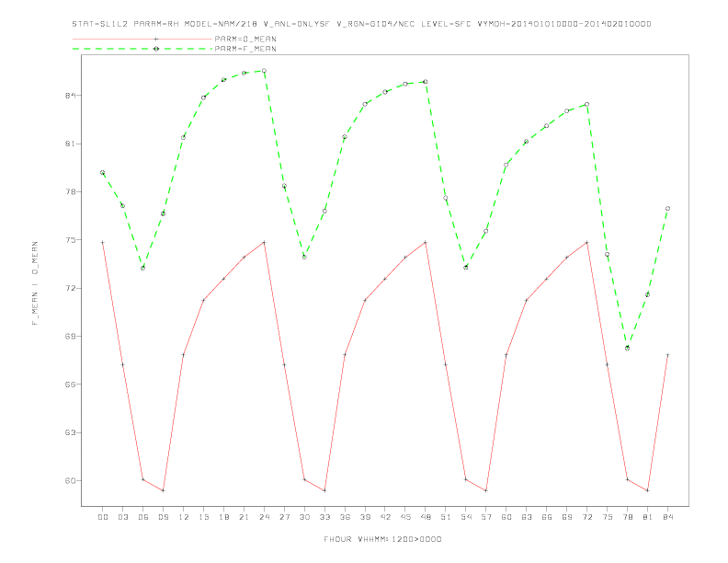Click the x-axis tick label 00
The width and height of the screenshot is (728, 563).
103,517
